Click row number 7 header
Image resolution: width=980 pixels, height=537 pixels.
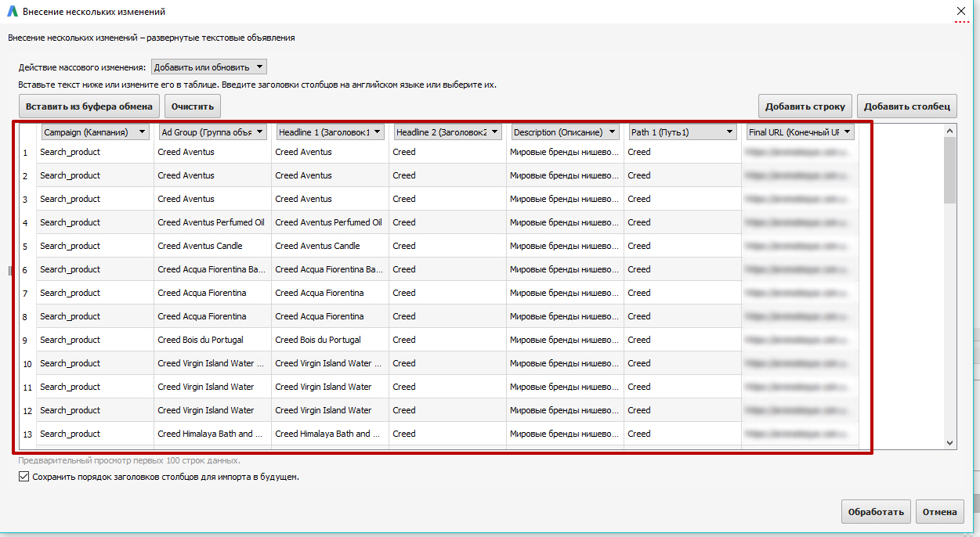26,293
